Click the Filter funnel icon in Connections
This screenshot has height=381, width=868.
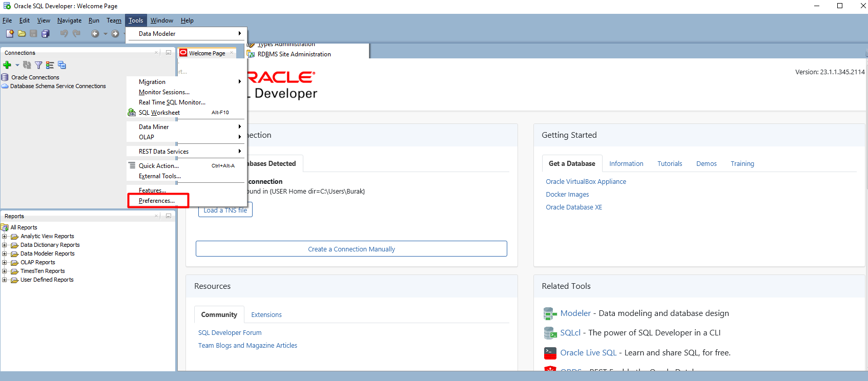38,65
